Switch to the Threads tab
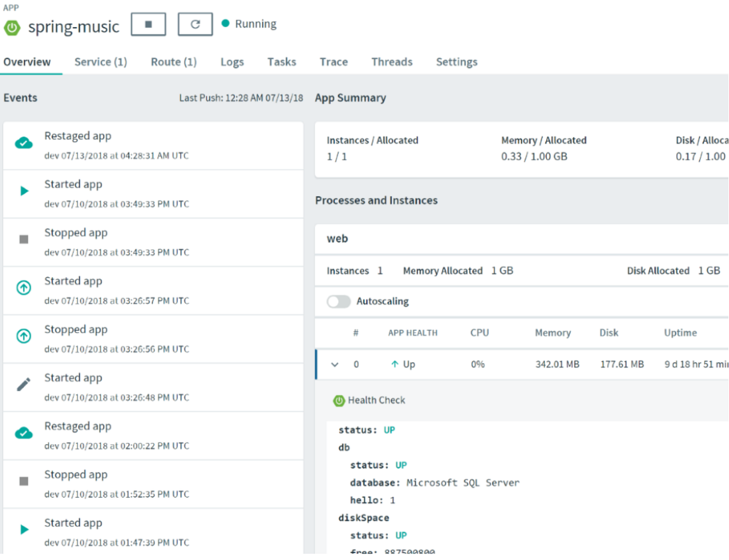This screenshot has width=729, height=560. (x=392, y=61)
